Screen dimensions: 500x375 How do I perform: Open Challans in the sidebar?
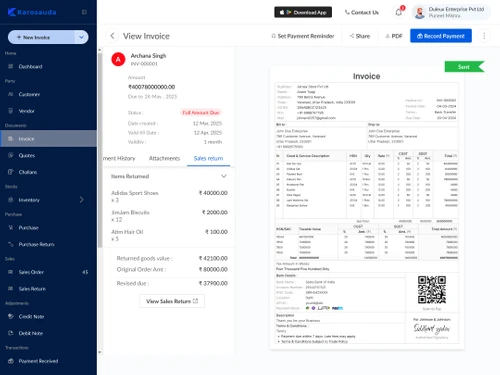point(28,172)
